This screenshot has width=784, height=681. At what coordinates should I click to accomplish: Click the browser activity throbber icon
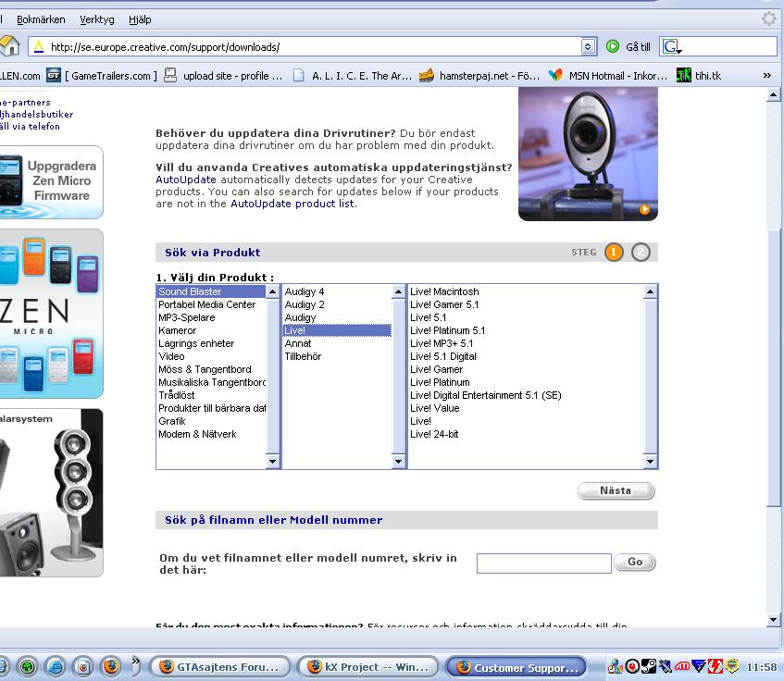click(x=769, y=19)
